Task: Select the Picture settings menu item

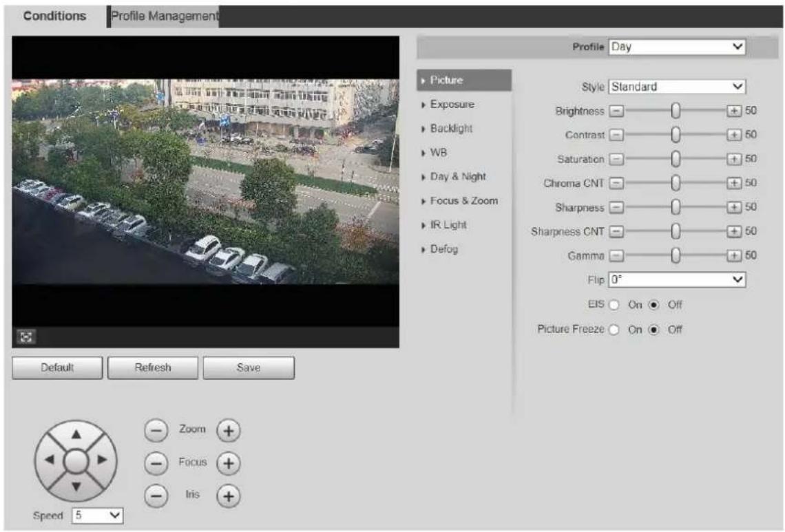Action: click(463, 80)
